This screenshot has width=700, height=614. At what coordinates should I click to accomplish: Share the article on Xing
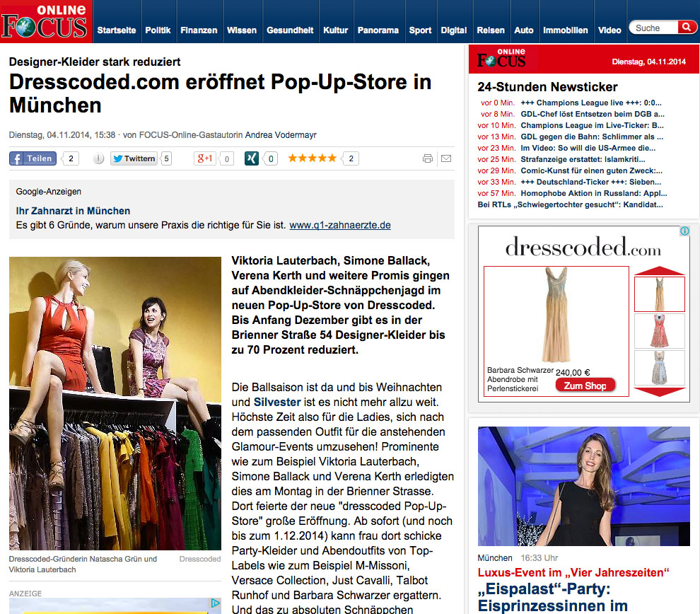tap(251, 158)
